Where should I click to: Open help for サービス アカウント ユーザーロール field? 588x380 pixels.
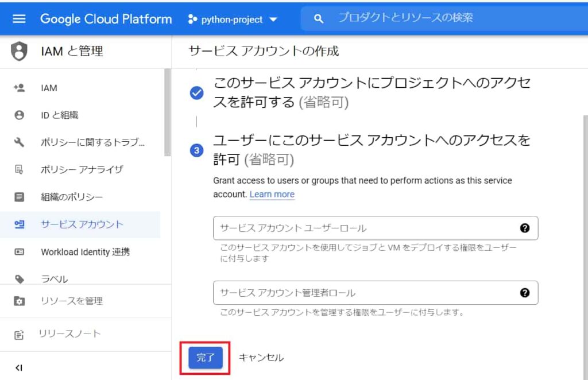click(x=524, y=228)
